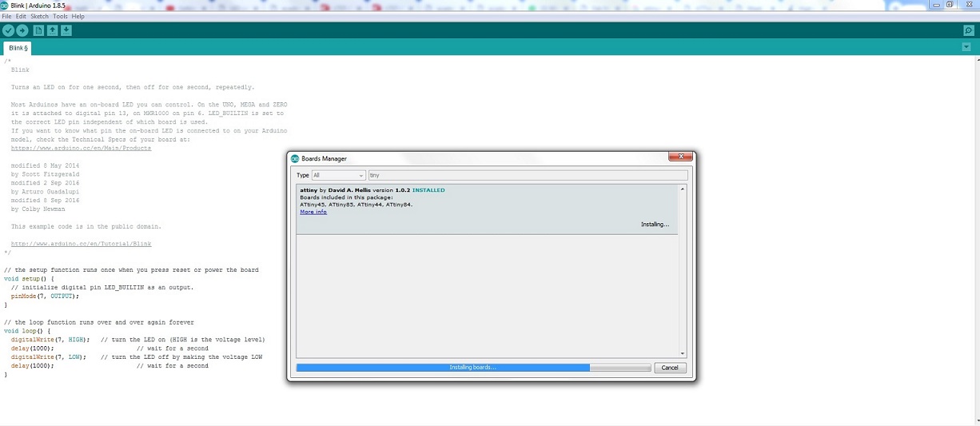Click the 'Installing...' status text in attiny entry

pyautogui.click(x=655, y=225)
